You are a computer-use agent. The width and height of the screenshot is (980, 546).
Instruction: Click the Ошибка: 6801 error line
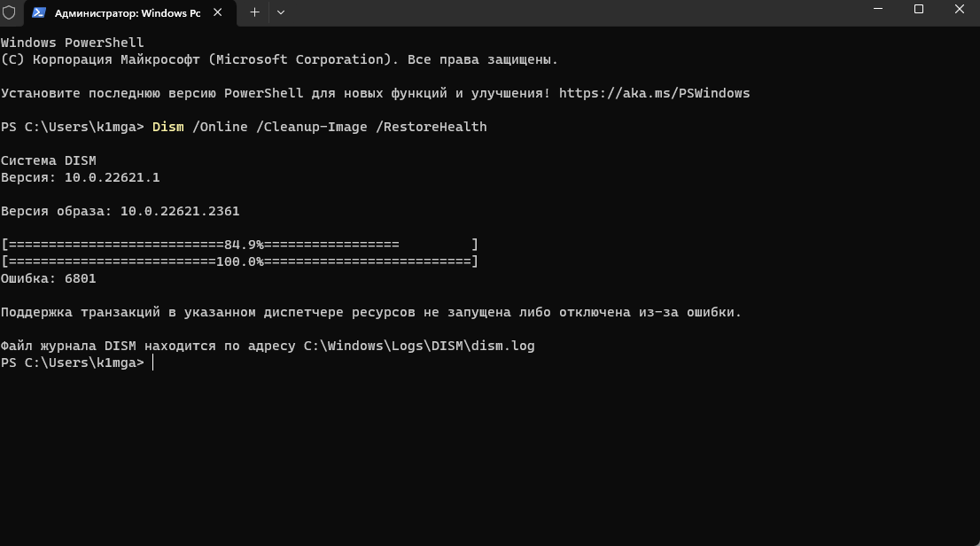click(x=48, y=278)
